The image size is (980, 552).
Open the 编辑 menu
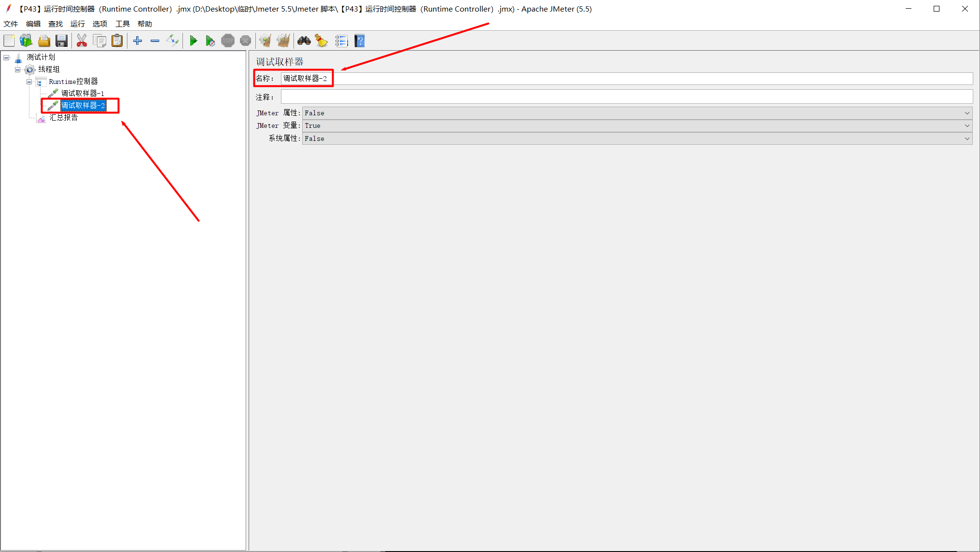coord(33,24)
